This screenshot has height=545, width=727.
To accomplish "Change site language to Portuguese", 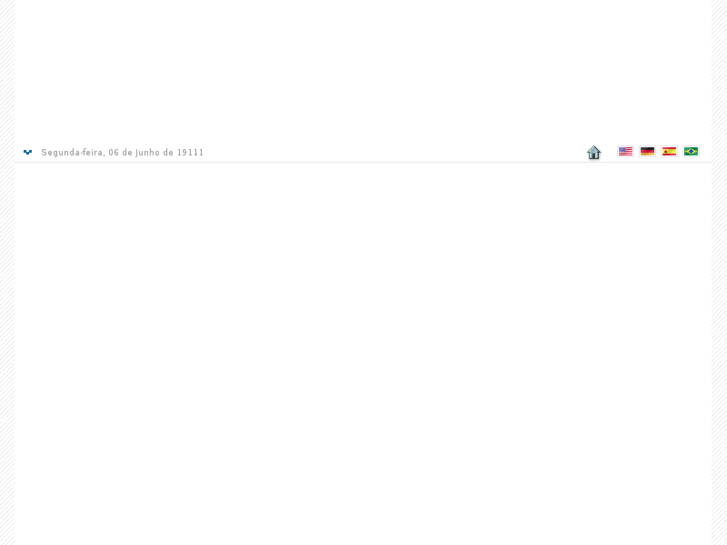I will pos(691,151).
